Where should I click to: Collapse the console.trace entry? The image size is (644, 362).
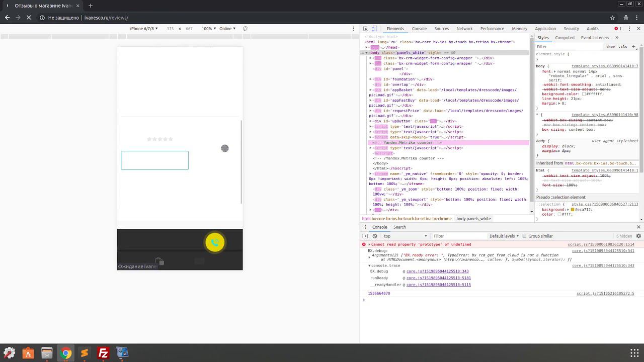coord(369,265)
